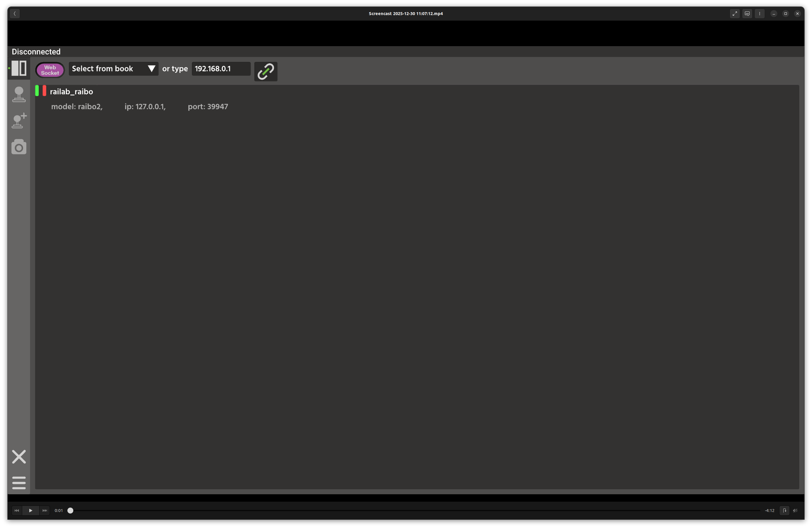Mute the video player volume

click(x=795, y=510)
